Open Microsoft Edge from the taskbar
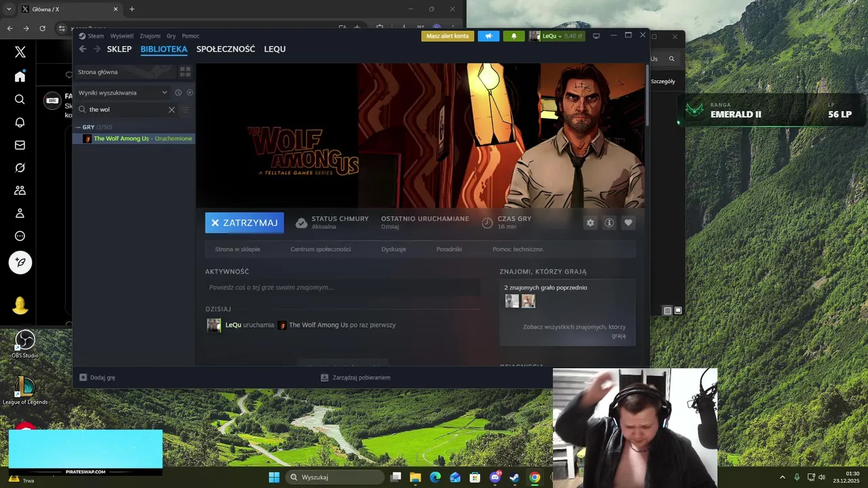This screenshot has height=488, width=868. (x=435, y=477)
